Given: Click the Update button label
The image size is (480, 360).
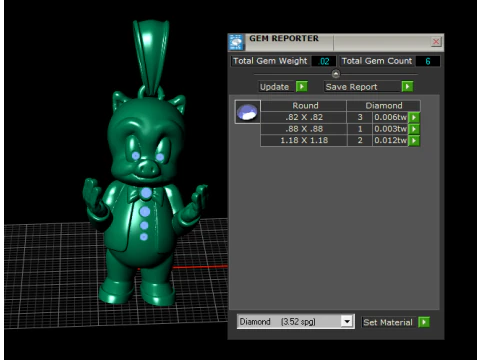Looking at the screenshot, I should [275, 87].
